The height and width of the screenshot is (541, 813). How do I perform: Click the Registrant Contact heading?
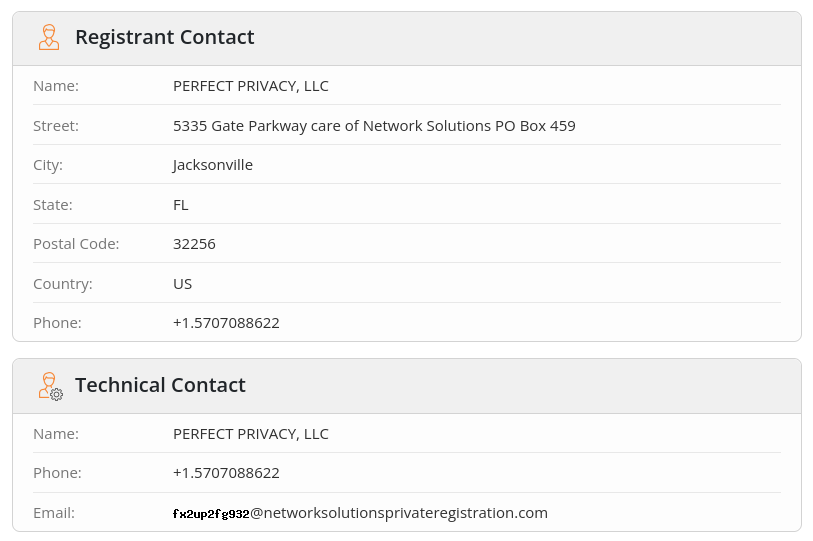point(164,38)
